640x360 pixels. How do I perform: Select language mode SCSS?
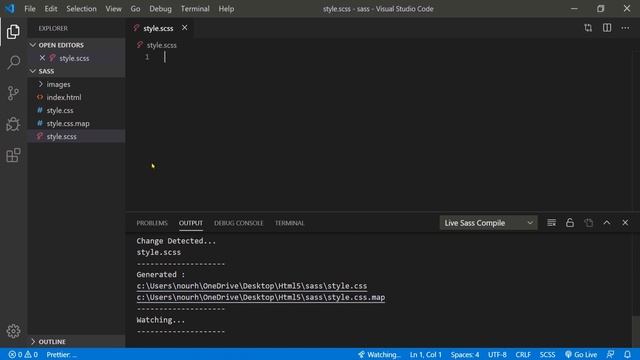547,354
